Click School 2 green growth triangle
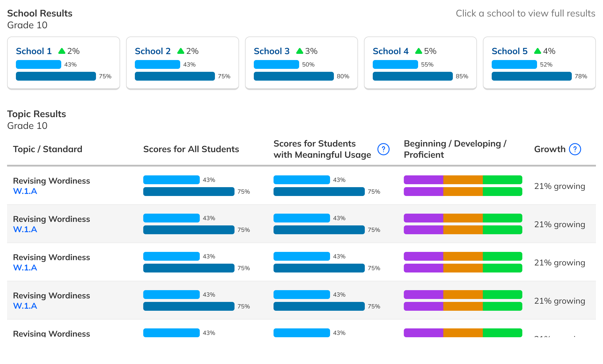Image resolution: width=603 pixels, height=364 pixels. click(181, 51)
